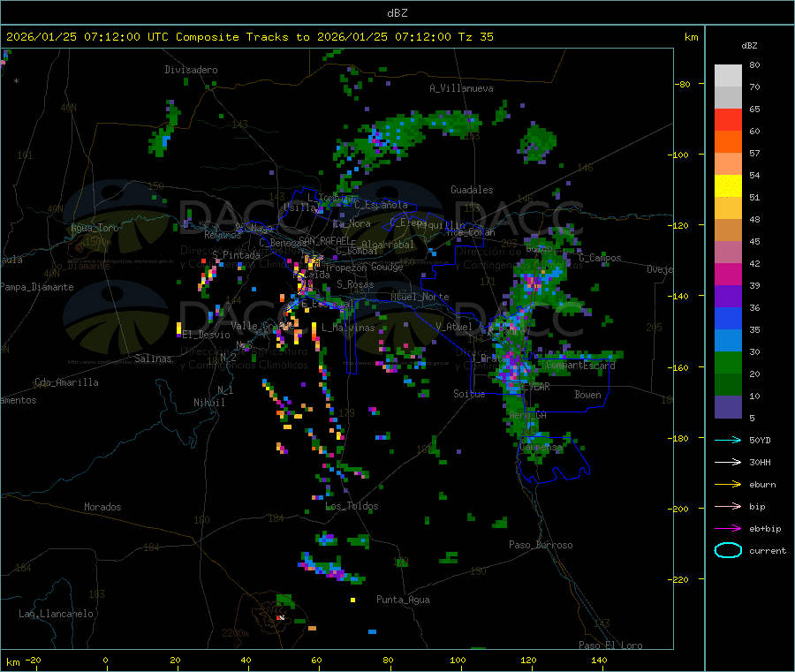Click the Salinas map label
Image resolution: width=795 pixels, height=672 pixels.
point(153,359)
